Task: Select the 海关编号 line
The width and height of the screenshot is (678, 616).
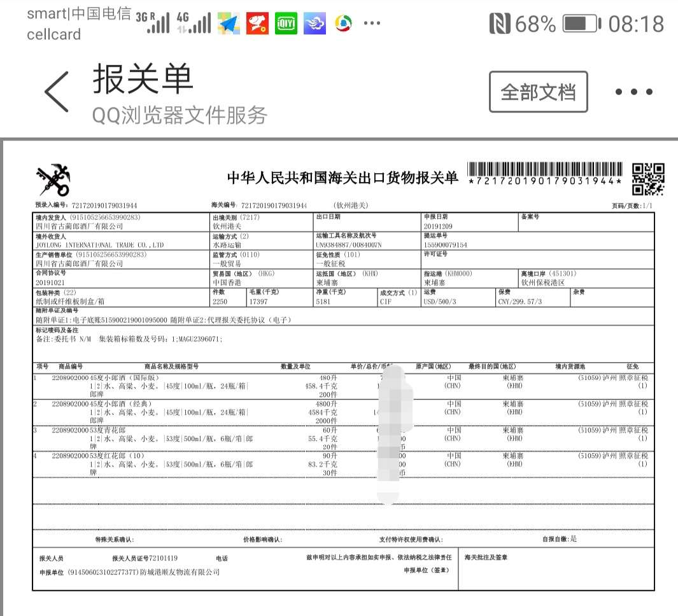Action: tap(259, 205)
